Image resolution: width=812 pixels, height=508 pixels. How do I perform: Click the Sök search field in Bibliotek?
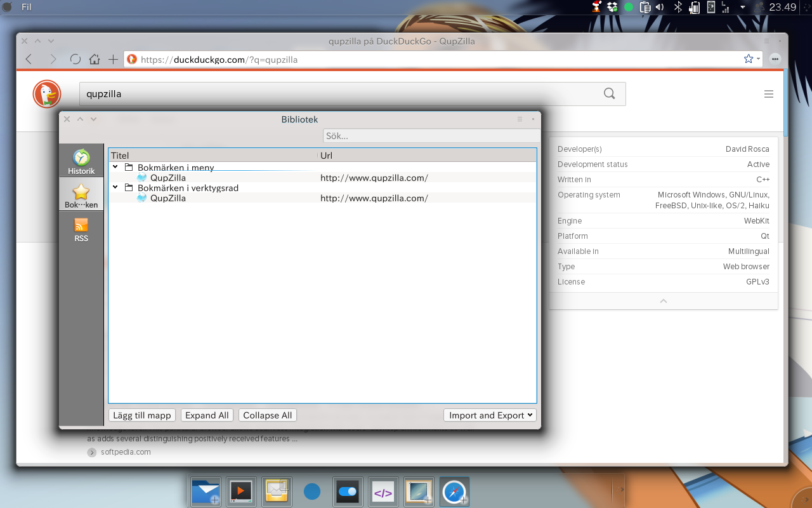click(x=431, y=136)
